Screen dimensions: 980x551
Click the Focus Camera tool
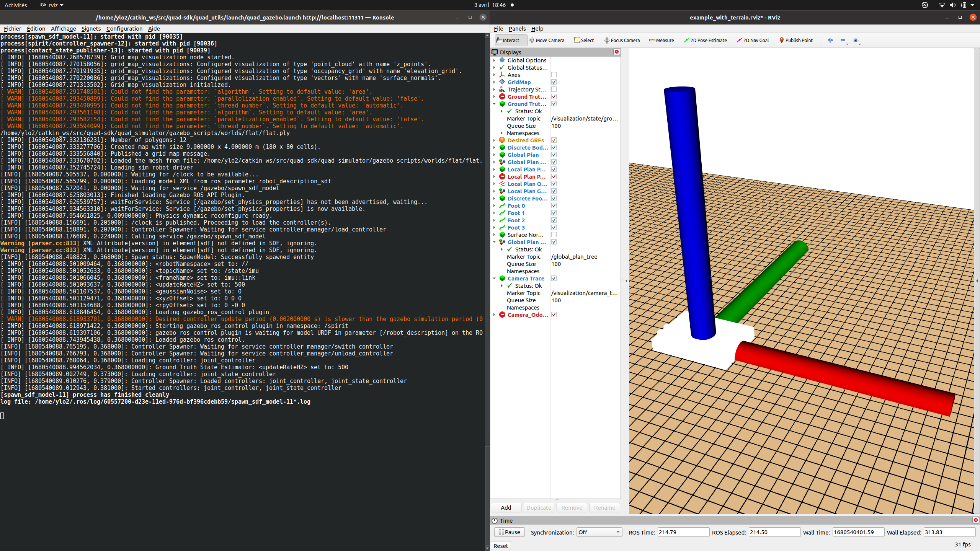[x=621, y=40]
